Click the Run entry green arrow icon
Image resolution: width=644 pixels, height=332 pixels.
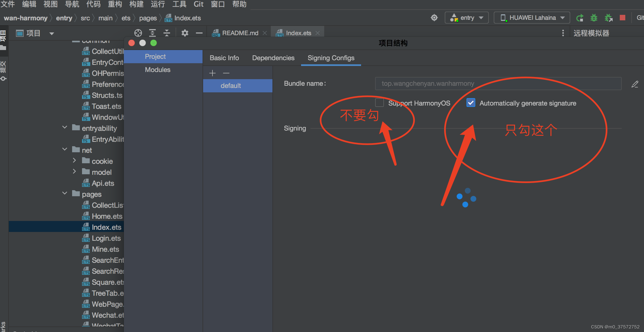(x=580, y=18)
